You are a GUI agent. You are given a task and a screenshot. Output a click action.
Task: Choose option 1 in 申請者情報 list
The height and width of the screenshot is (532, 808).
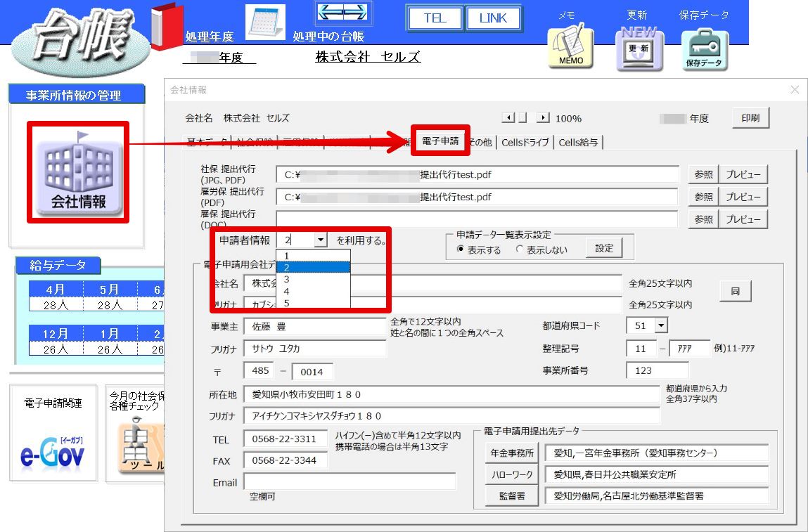tap(314, 256)
